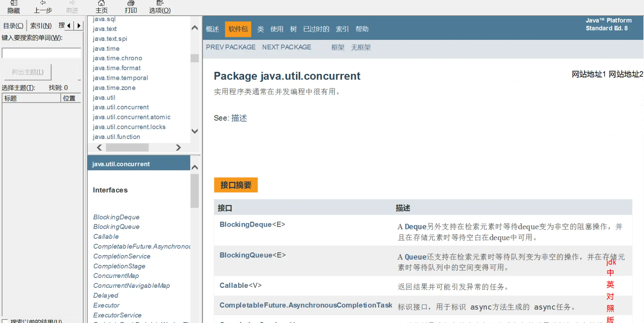Click the highlighted 软件包 navigation item
This screenshot has height=323, width=644.
click(x=238, y=29)
